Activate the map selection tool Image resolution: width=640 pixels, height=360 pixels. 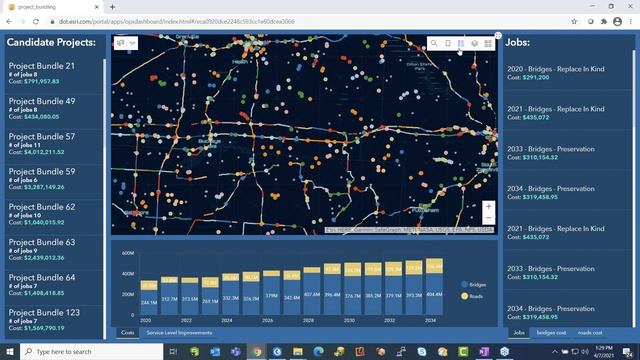coord(121,43)
